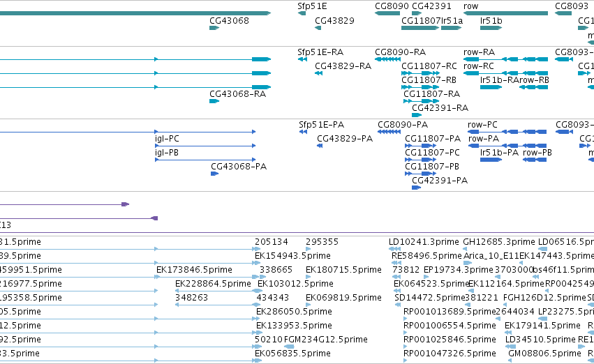Open the EK286050.5prime EST label

click(294, 312)
